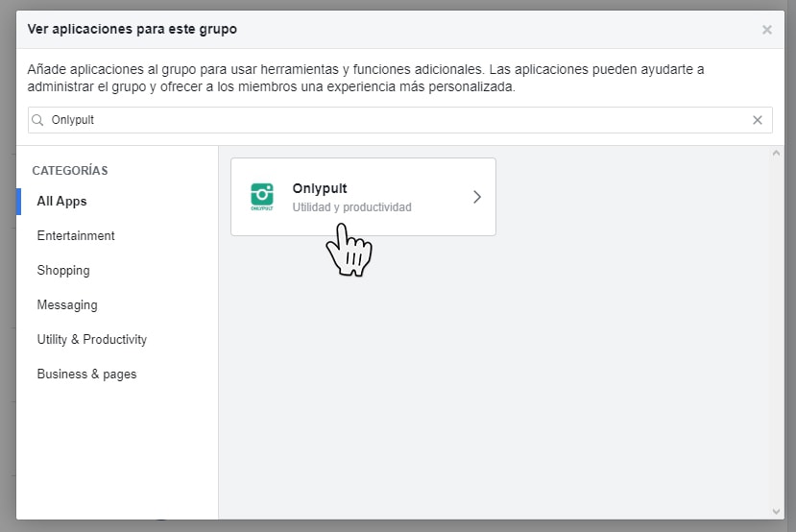
Task: Expand Onlypult details using the chevron arrow
Action: click(x=477, y=197)
